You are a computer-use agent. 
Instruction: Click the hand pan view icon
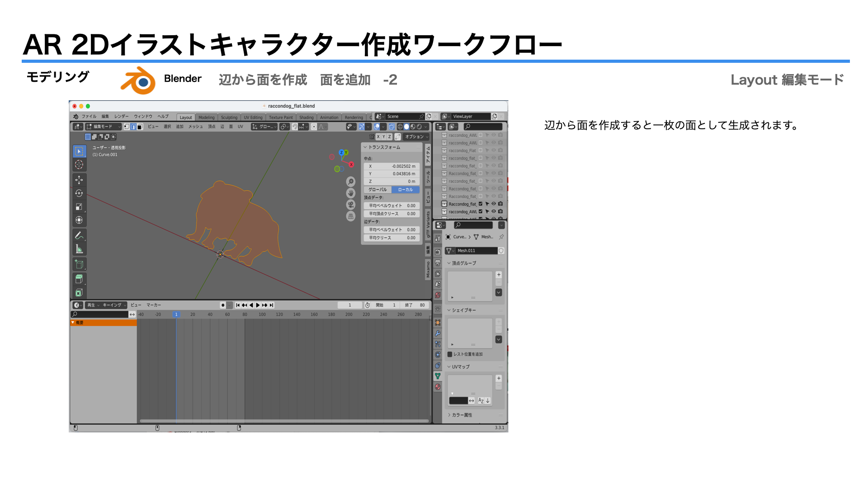coord(351,193)
